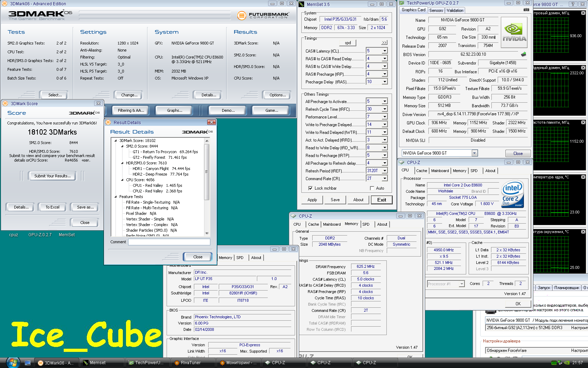The image size is (588, 368).
Task: Click the Close button in GPU-Z
Action: tap(518, 154)
